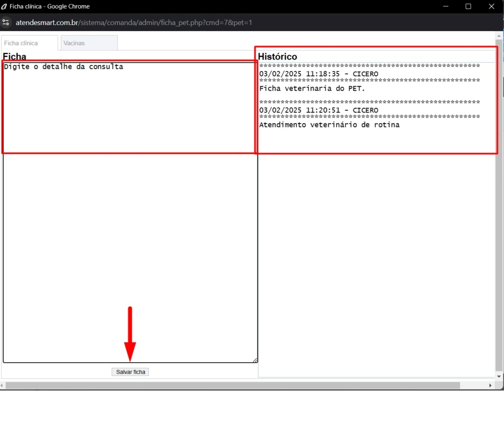This screenshot has width=504, height=441.
Task: Click the horizontal scrollbar right arrow
Action: [x=490, y=385]
